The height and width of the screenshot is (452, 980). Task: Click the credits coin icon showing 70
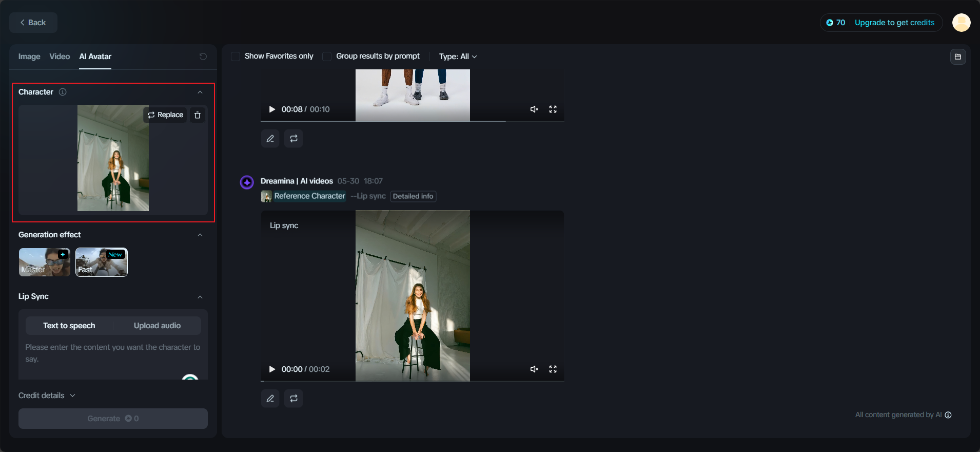pyautogui.click(x=829, y=23)
